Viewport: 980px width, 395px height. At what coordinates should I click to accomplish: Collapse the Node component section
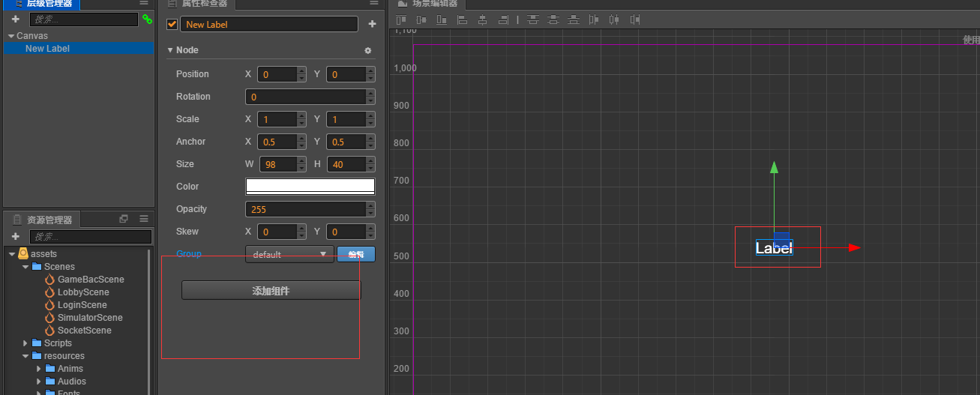tap(170, 50)
